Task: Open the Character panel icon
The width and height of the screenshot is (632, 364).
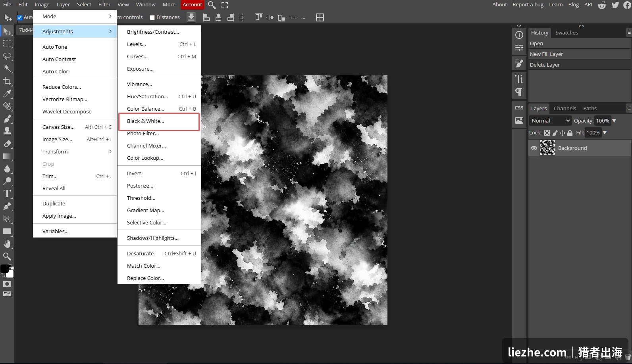Action: pos(519,79)
